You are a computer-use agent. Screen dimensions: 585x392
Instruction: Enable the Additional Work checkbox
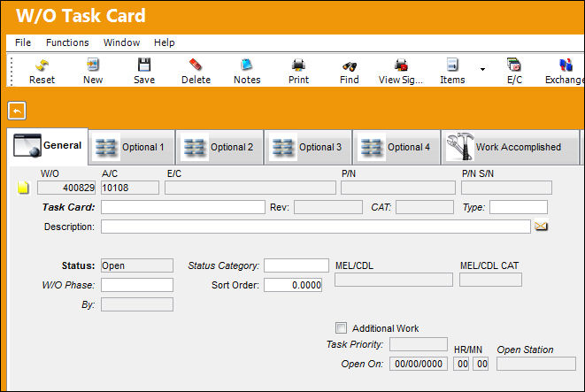point(341,328)
